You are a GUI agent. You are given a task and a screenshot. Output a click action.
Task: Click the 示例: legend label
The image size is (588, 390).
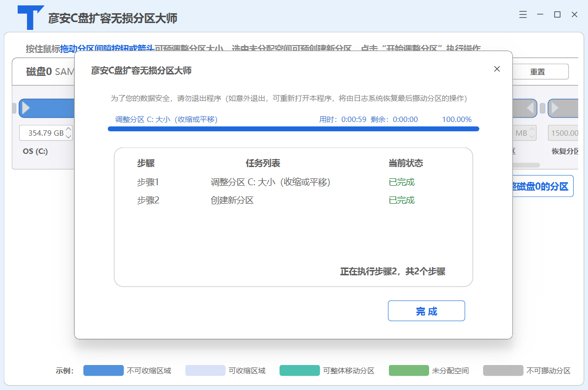coord(65,371)
